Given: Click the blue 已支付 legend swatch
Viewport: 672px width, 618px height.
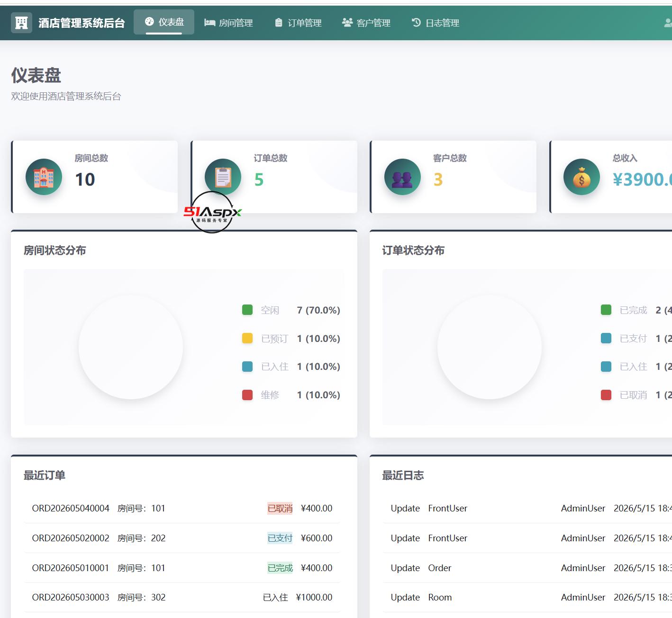Looking at the screenshot, I should [x=606, y=339].
